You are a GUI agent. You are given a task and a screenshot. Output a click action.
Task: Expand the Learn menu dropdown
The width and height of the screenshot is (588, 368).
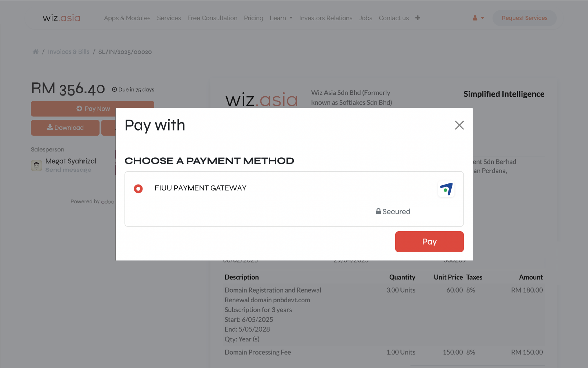coord(281,18)
